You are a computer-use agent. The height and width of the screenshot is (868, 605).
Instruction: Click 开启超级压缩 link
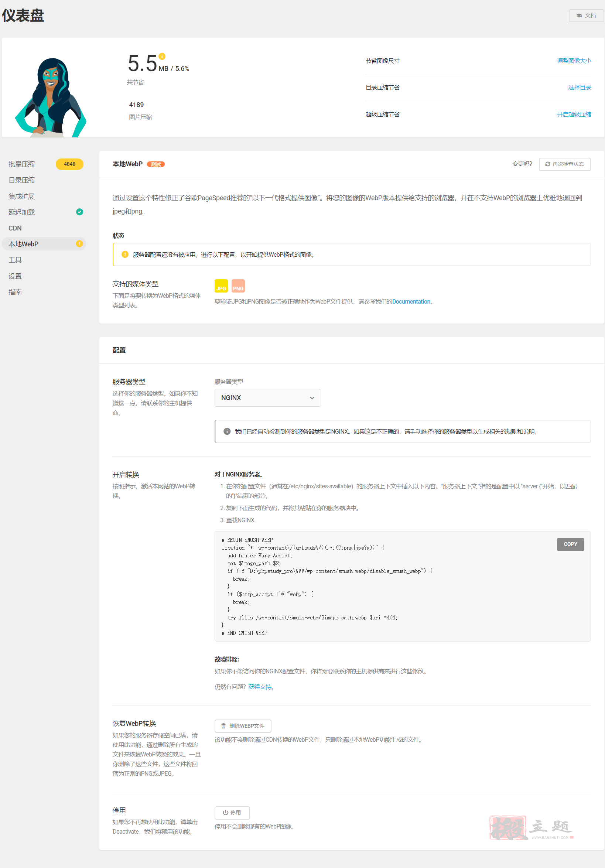pos(574,115)
